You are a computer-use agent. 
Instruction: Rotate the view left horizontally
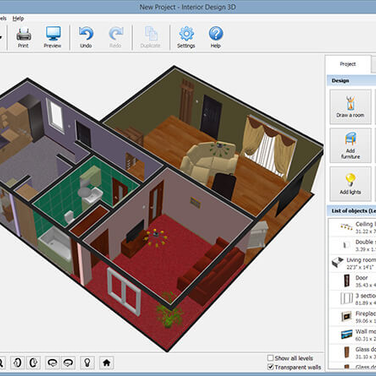tap(52, 362)
